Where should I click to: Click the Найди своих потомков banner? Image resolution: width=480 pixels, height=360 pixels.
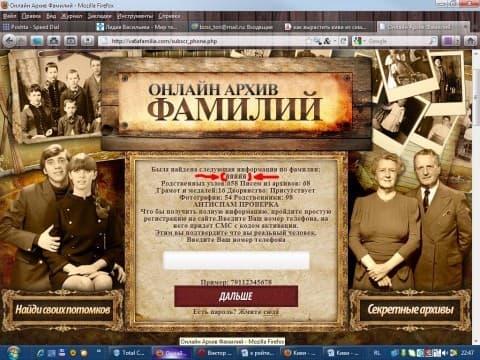(63, 310)
